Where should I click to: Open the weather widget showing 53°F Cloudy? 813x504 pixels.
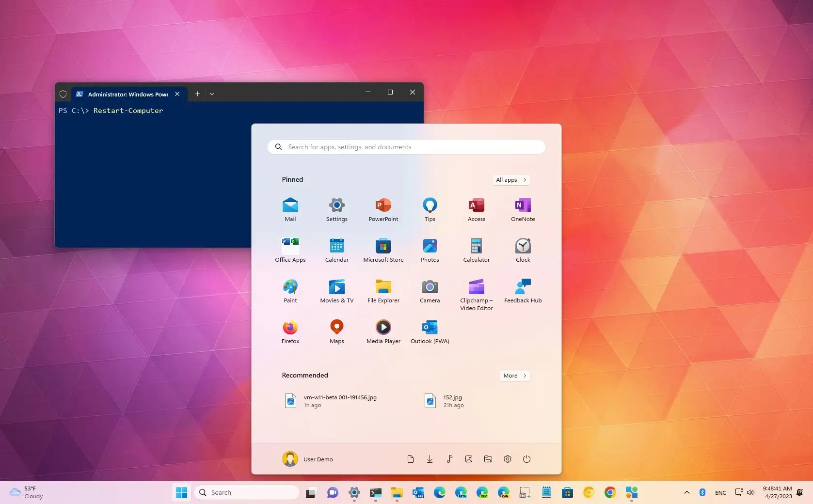tap(26, 492)
